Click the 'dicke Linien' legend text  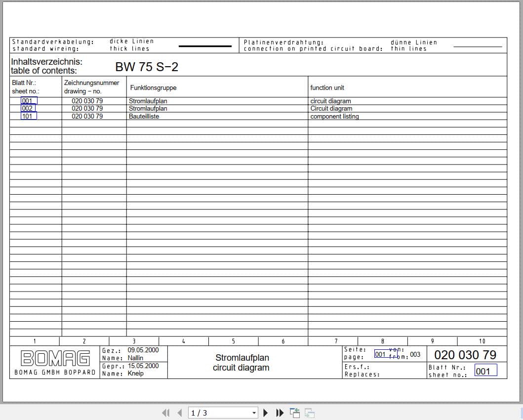[x=132, y=42]
